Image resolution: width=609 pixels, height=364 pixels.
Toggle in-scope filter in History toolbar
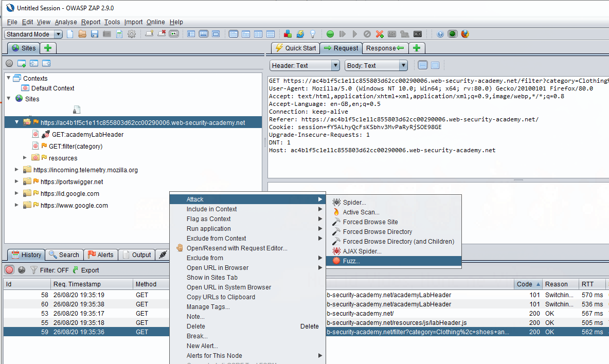(x=9, y=270)
